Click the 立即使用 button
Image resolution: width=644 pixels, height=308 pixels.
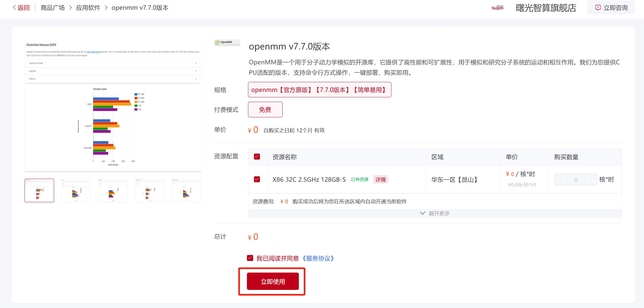[x=273, y=281]
